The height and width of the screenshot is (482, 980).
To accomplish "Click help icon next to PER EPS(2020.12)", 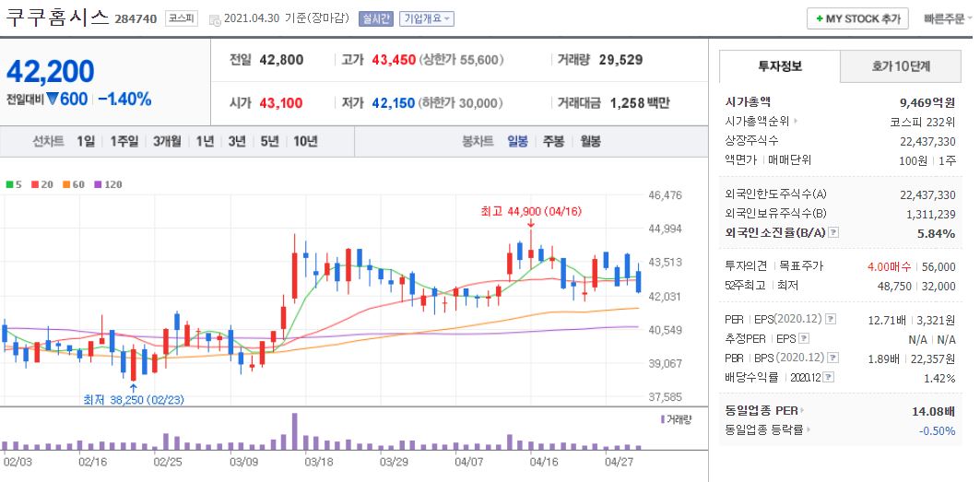I will (x=831, y=320).
